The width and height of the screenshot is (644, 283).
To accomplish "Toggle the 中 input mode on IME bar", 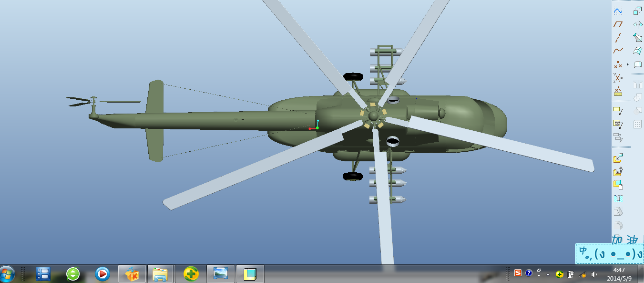I will pos(583,251).
